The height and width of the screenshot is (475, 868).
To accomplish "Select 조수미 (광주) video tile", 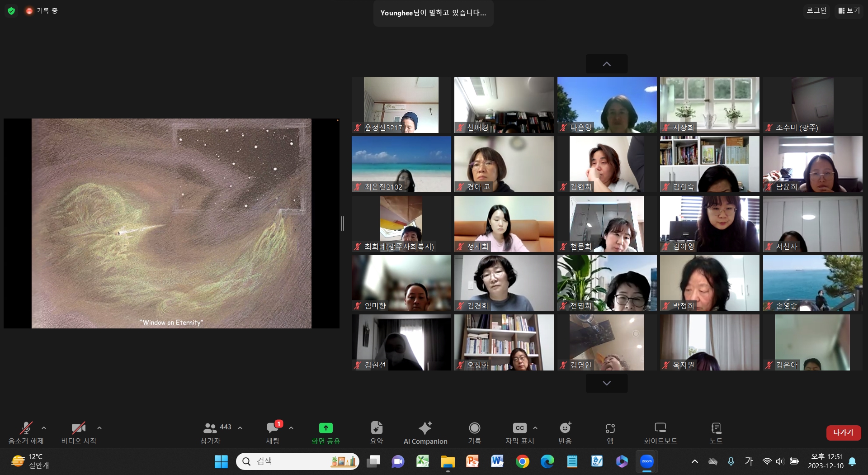I will click(x=813, y=105).
